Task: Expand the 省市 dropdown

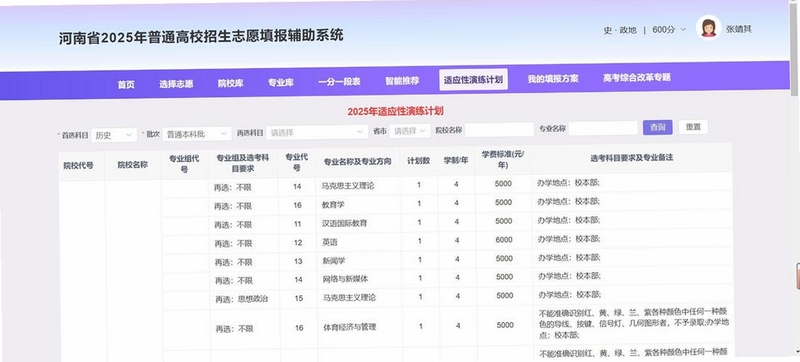Action: pyautogui.click(x=410, y=131)
